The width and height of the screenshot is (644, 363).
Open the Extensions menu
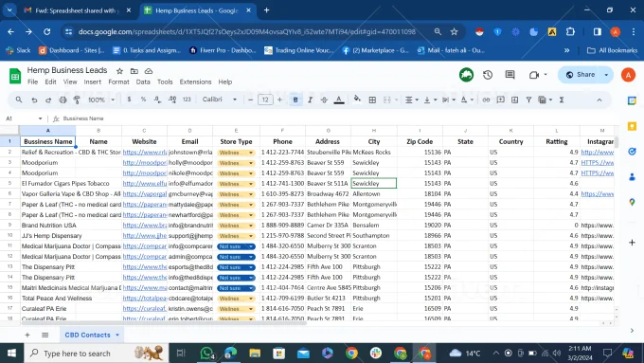click(x=195, y=82)
